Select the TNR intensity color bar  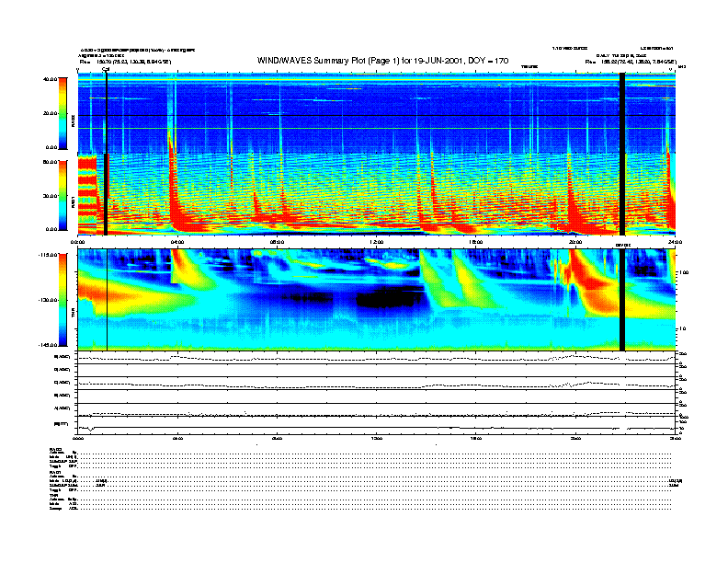[63, 300]
